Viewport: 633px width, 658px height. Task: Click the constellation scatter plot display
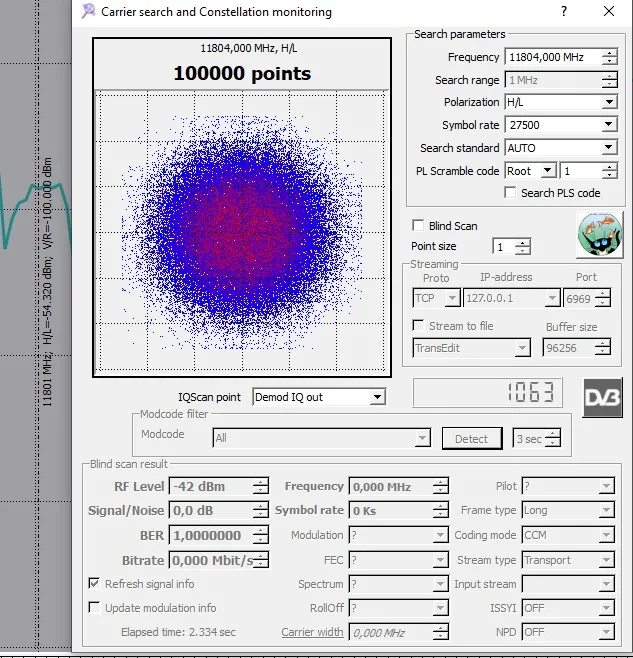pyautogui.click(x=241, y=230)
